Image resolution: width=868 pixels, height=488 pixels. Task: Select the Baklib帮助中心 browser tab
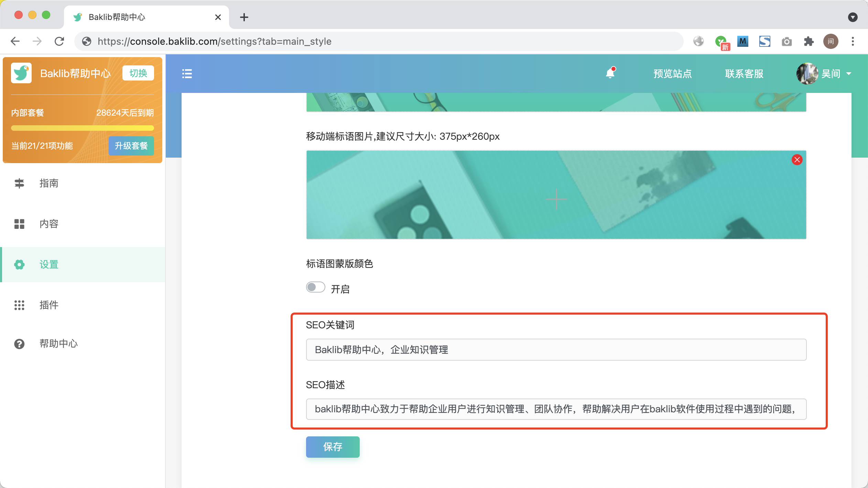(x=147, y=17)
